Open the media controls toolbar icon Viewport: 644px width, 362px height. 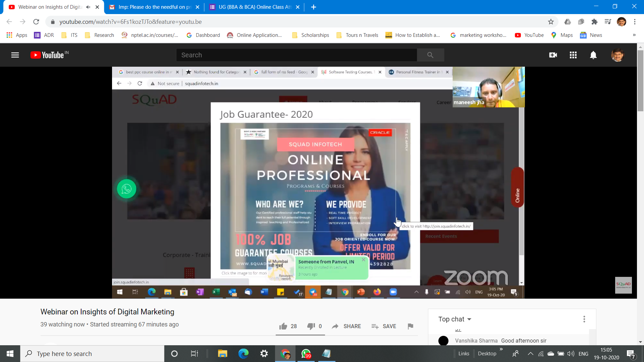[608, 22]
